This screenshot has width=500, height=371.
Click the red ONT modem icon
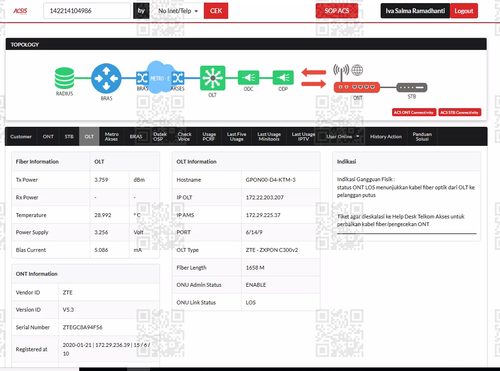pos(357,87)
